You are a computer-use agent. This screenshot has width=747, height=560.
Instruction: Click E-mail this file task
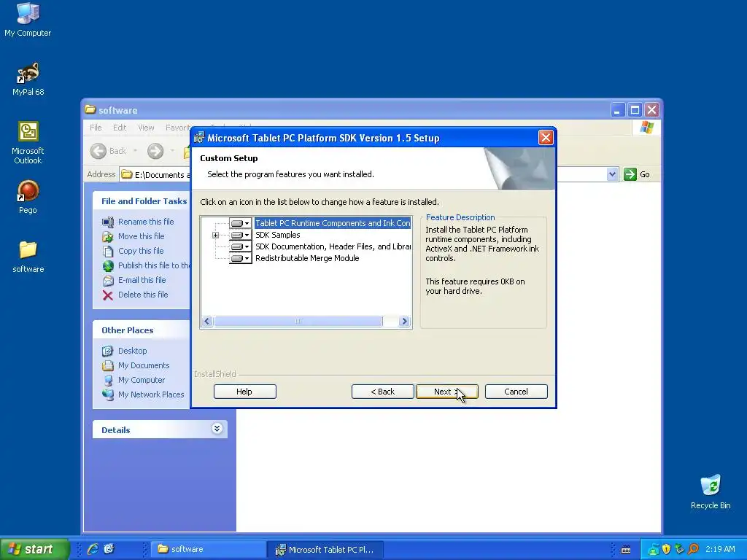tap(142, 280)
